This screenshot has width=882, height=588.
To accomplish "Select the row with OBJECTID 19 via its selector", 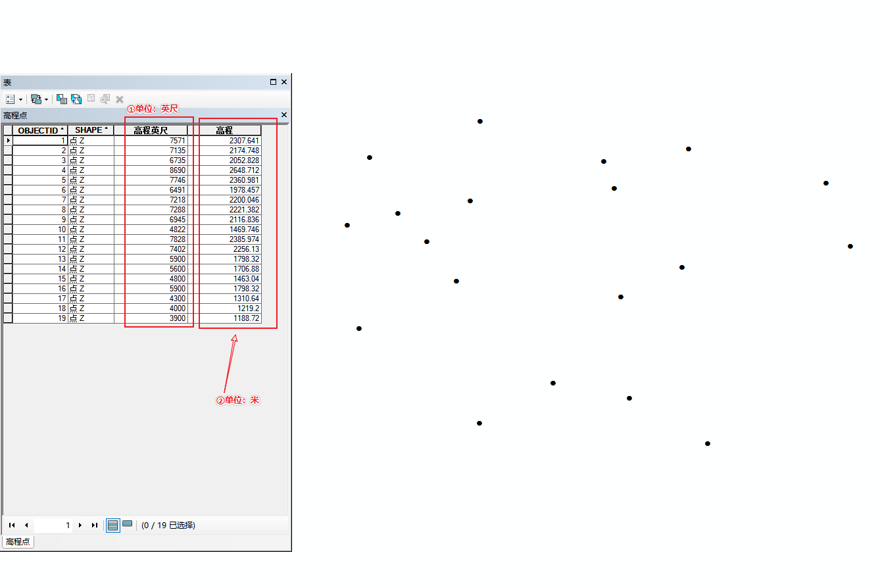I will pos(8,318).
